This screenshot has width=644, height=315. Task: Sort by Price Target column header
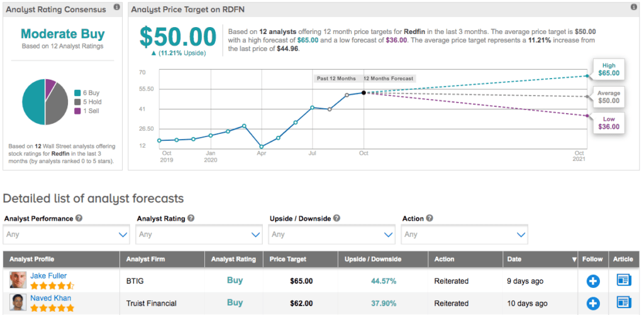tap(287, 259)
